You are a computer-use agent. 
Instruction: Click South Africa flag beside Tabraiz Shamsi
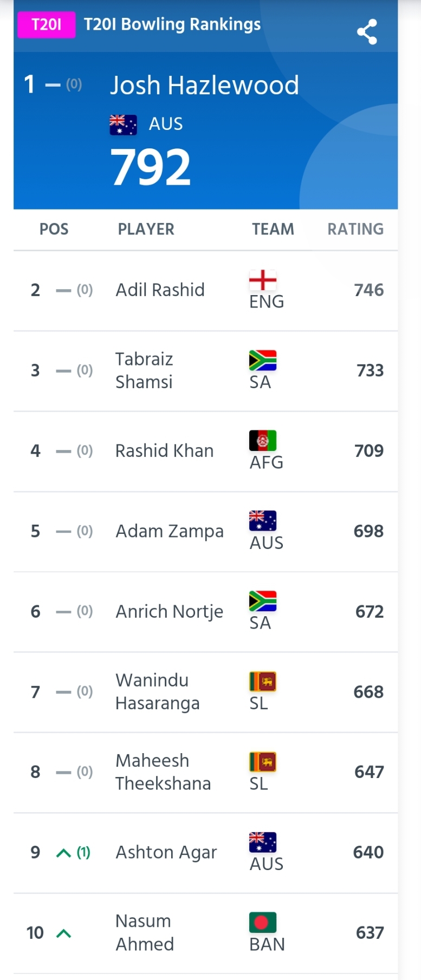click(263, 361)
